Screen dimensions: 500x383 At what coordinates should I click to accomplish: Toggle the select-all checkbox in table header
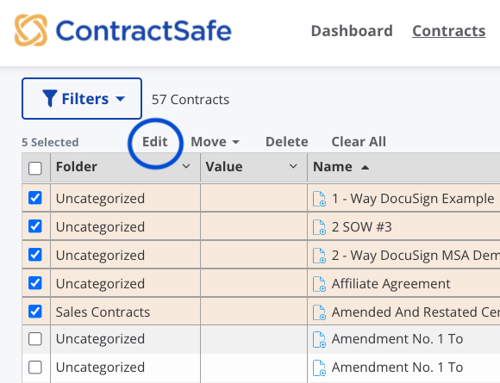click(x=35, y=168)
